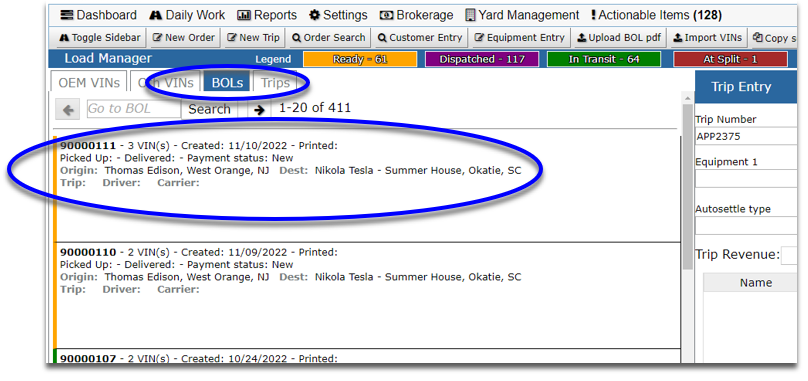Switch to the Trips tab

click(275, 82)
